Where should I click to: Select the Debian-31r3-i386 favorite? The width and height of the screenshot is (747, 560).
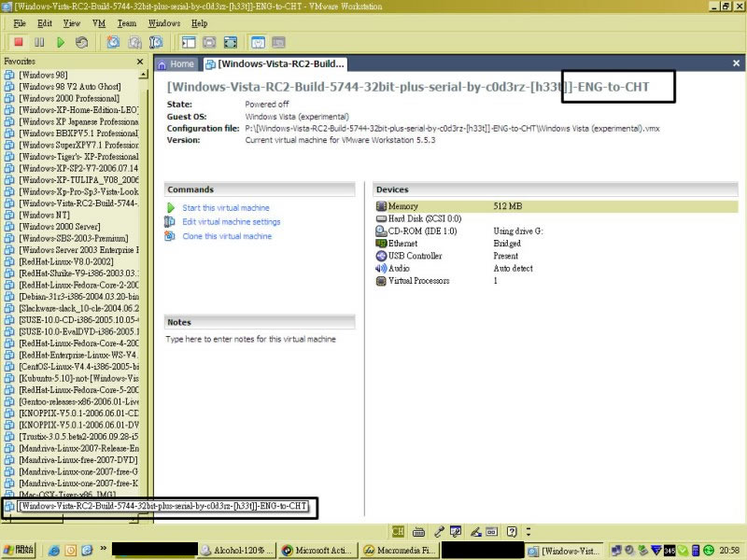point(78,297)
